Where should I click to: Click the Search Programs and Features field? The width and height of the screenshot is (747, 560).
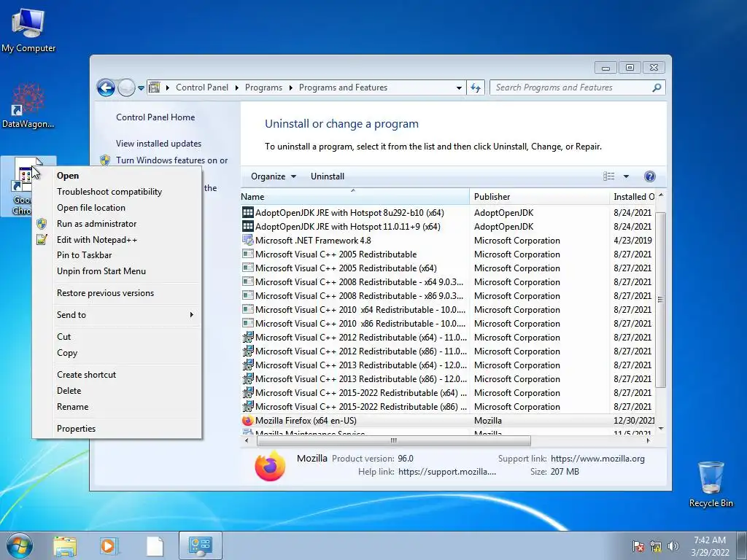point(572,87)
